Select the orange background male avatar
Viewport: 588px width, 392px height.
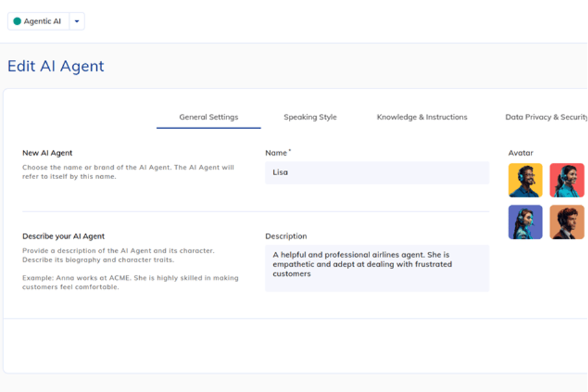pyautogui.click(x=567, y=222)
